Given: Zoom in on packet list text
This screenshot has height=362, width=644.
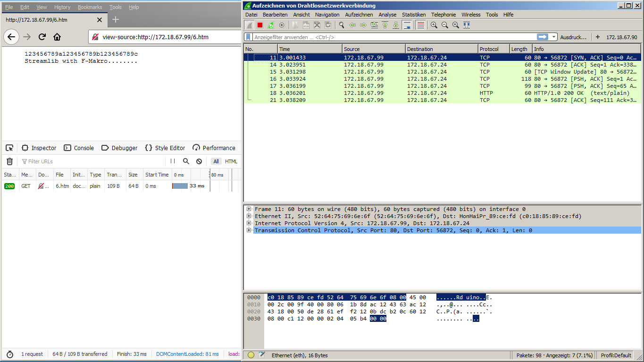Looking at the screenshot, I should point(434,25).
